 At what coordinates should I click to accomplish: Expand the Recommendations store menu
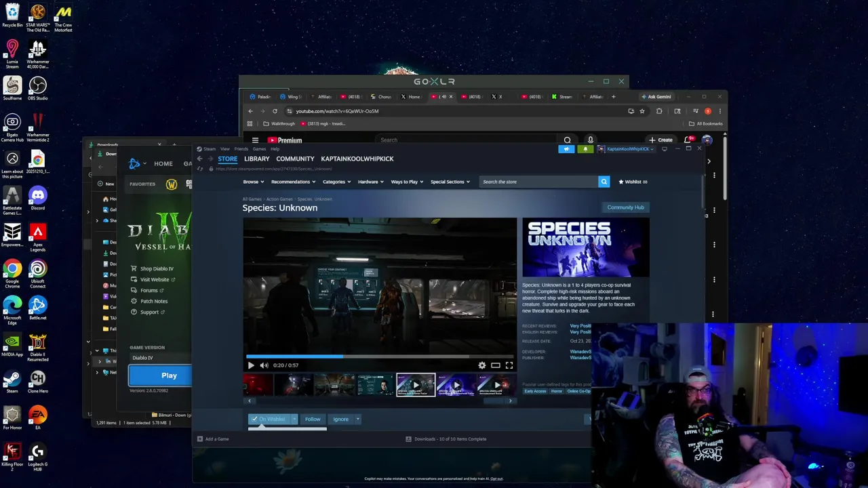pos(293,182)
